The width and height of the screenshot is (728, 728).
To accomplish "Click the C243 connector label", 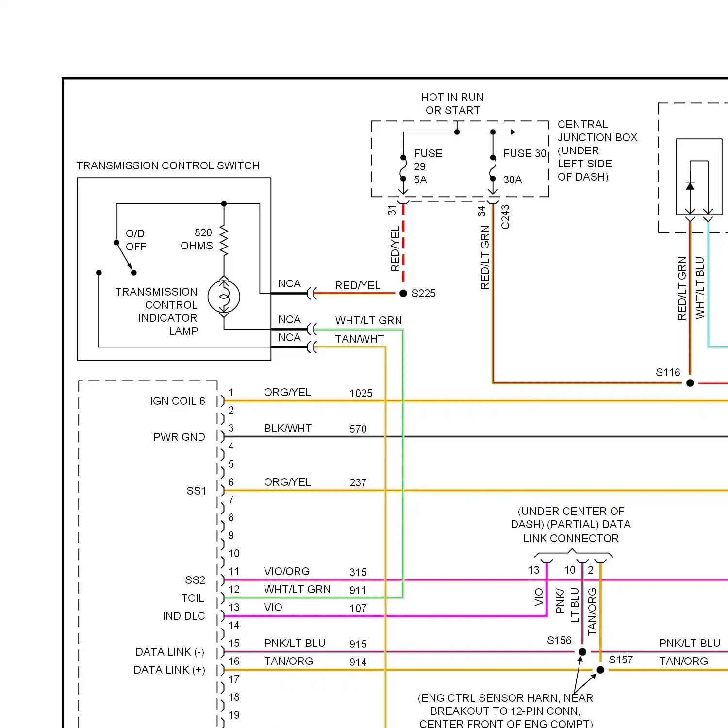I will click(505, 216).
